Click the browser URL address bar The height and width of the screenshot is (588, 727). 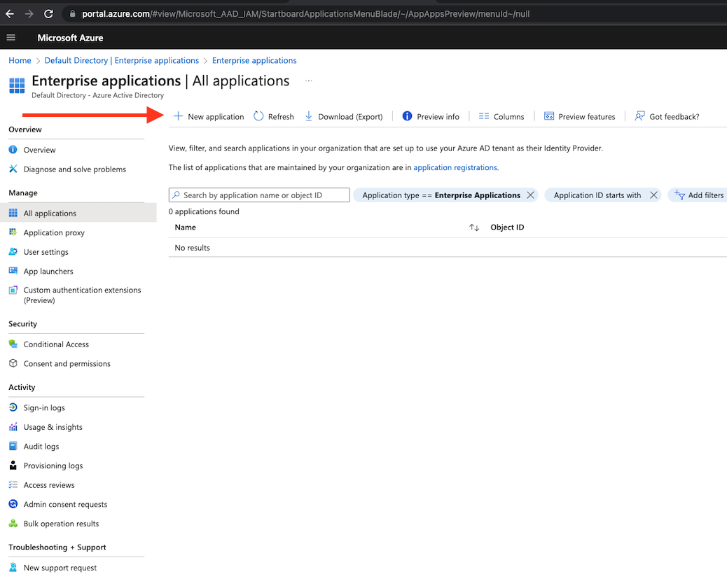(305, 14)
